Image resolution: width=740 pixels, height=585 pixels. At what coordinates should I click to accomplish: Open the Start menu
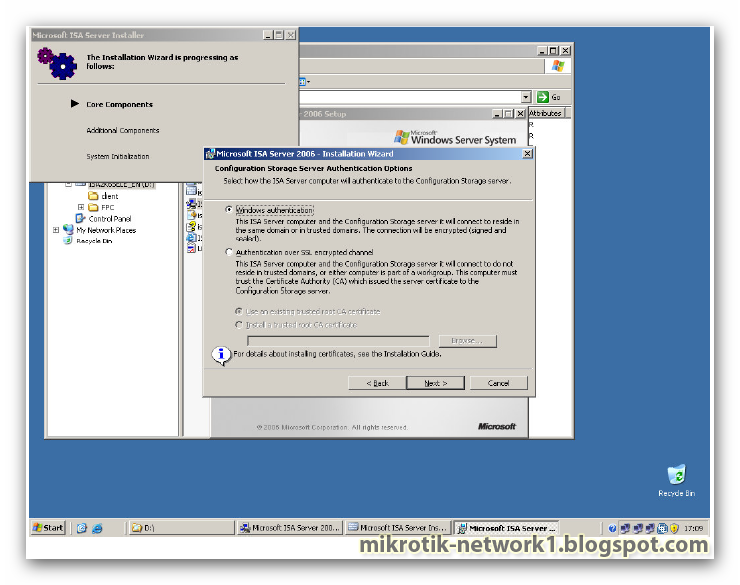48,528
